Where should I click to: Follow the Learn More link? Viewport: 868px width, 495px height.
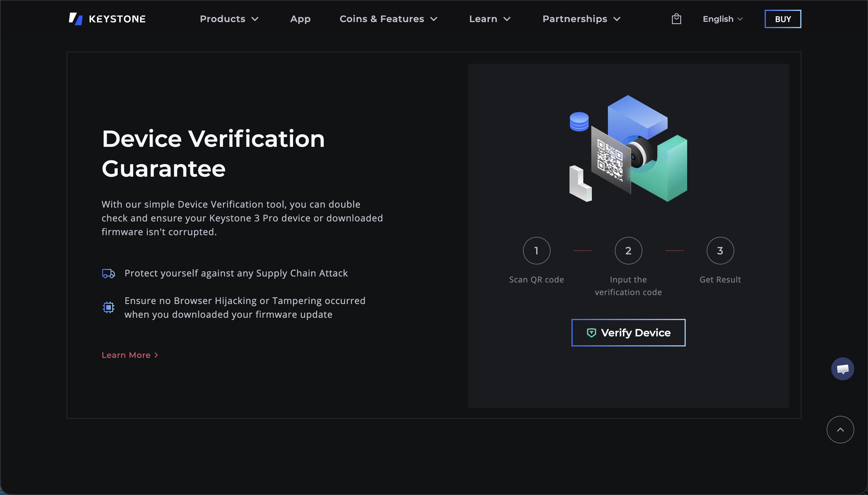pyautogui.click(x=130, y=355)
